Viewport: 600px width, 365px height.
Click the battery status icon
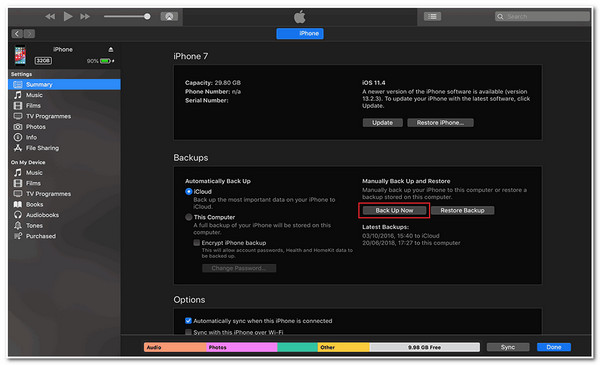[106, 61]
